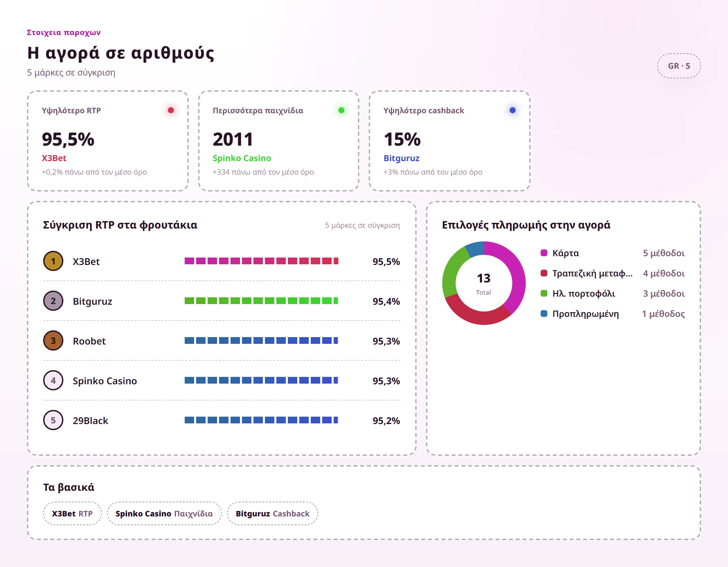Click the Spinko Casino RTP bar
Viewport: 728px width, 567px height.
[262, 381]
